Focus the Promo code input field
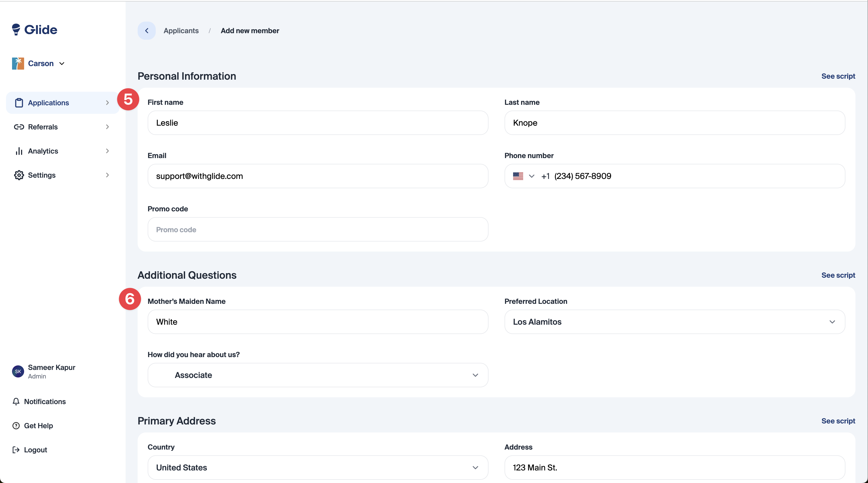The image size is (868, 483). pyautogui.click(x=317, y=229)
